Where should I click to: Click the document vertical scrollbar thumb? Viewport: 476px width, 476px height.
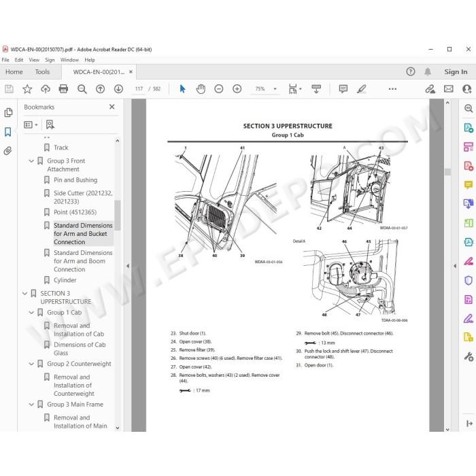[x=447, y=172]
